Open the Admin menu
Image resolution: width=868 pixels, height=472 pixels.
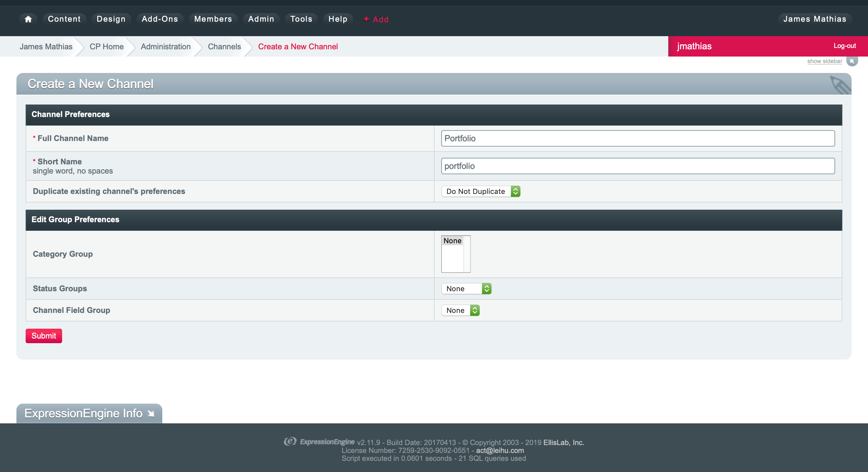point(261,19)
